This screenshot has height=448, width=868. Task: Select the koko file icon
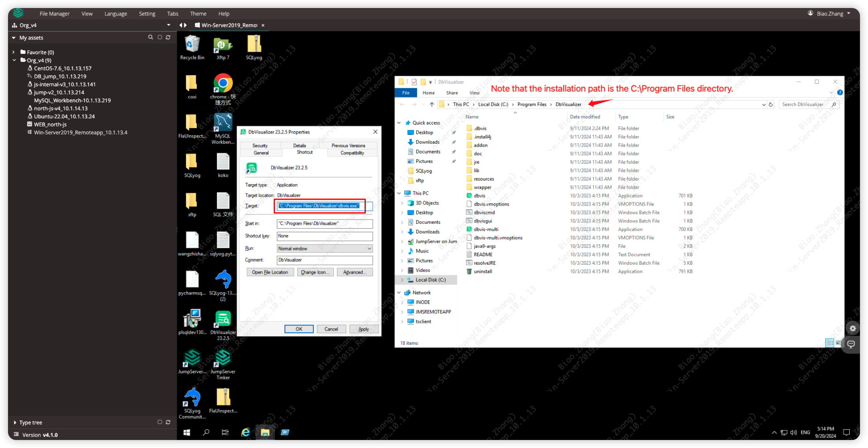click(x=223, y=165)
